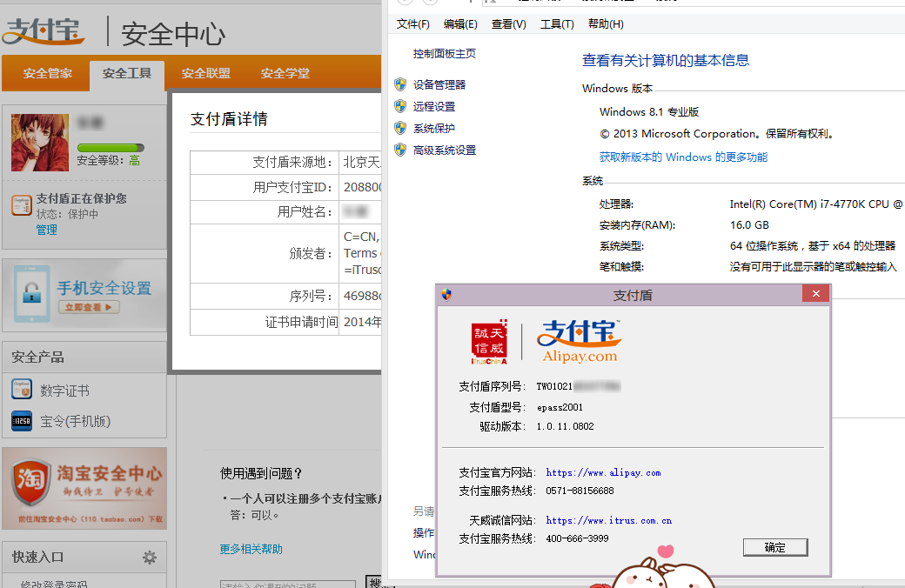
Task: Switch to the 安全管家 tab
Action: point(48,74)
